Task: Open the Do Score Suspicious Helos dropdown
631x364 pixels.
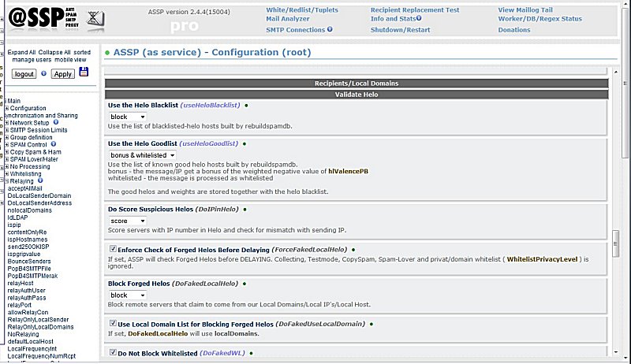Action: pos(128,221)
